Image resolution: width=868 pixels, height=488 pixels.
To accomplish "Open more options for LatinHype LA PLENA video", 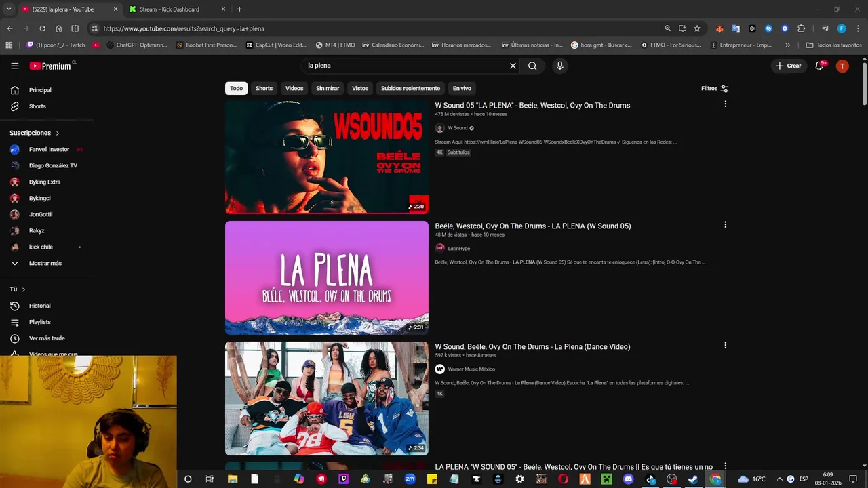I will [725, 225].
